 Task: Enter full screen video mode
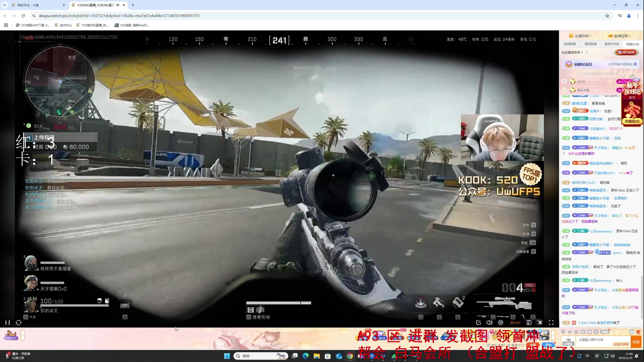point(551,322)
